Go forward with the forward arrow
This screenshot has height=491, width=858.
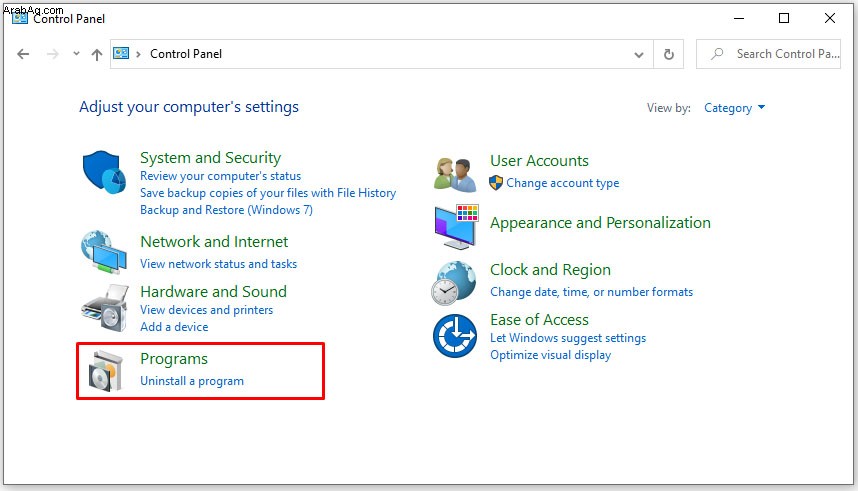53,54
